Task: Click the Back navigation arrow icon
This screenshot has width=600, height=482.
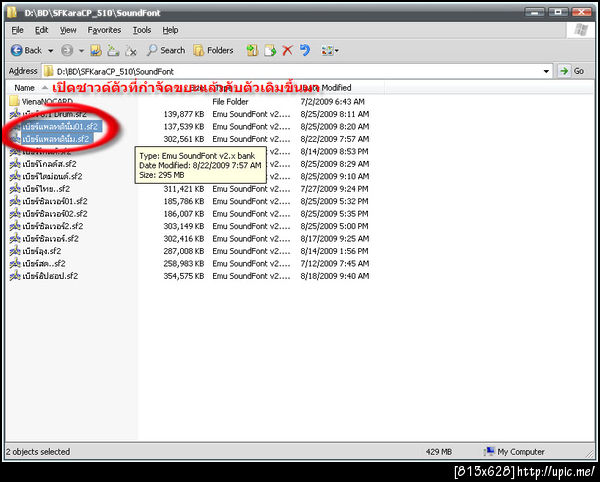Action: coord(16,50)
